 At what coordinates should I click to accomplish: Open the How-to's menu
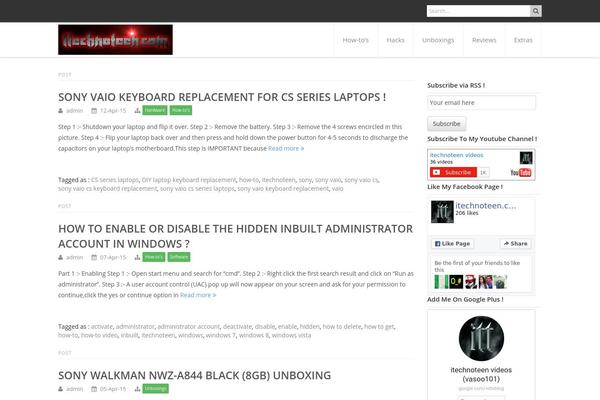(355, 40)
